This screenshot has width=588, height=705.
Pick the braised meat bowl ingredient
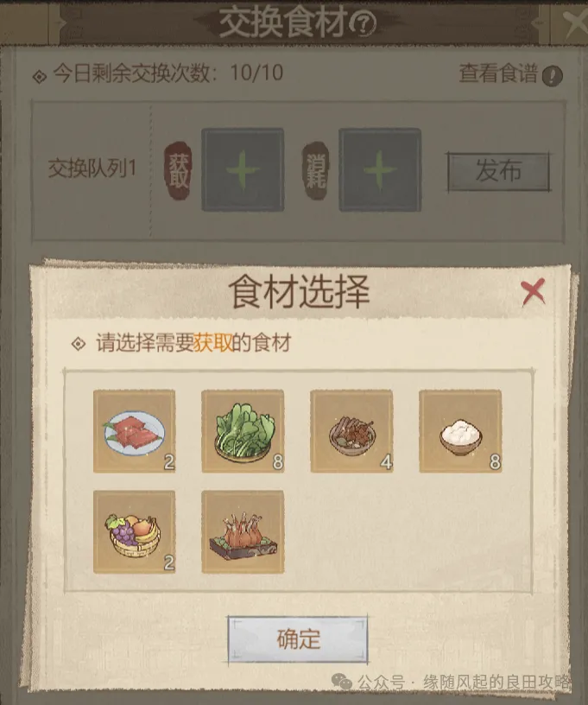[x=351, y=431]
